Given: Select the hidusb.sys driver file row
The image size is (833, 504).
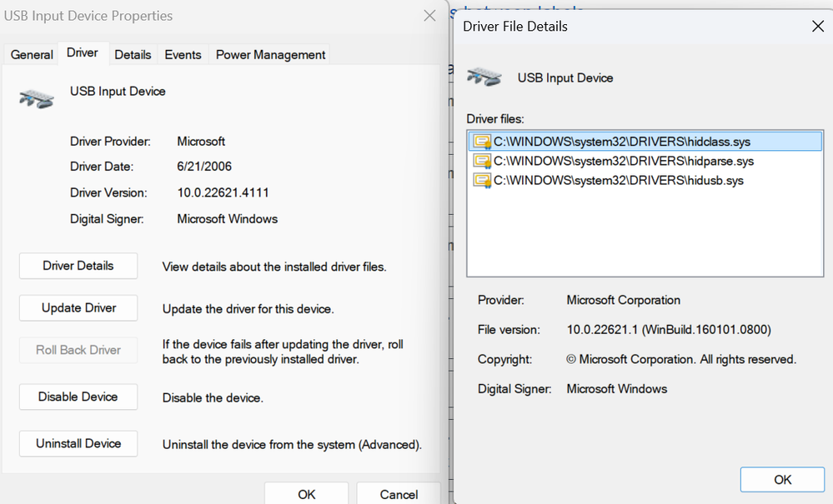Looking at the screenshot, I should pyautogui.click(x=645, y=181).
